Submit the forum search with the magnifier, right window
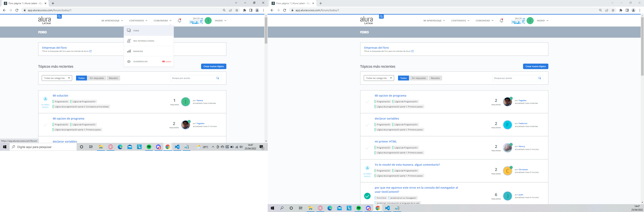Image resolution: width=644 pixels, height=212 pixels. (540, 78)
